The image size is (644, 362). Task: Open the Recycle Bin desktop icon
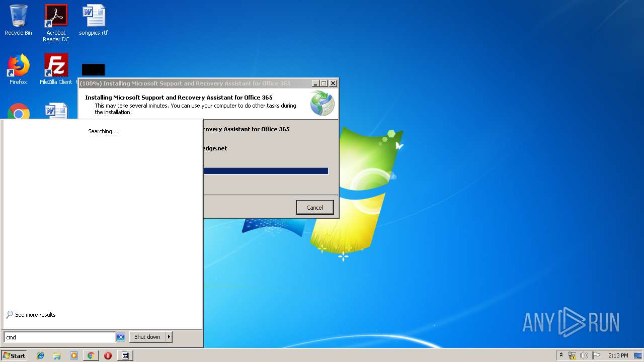pos(18,20)
